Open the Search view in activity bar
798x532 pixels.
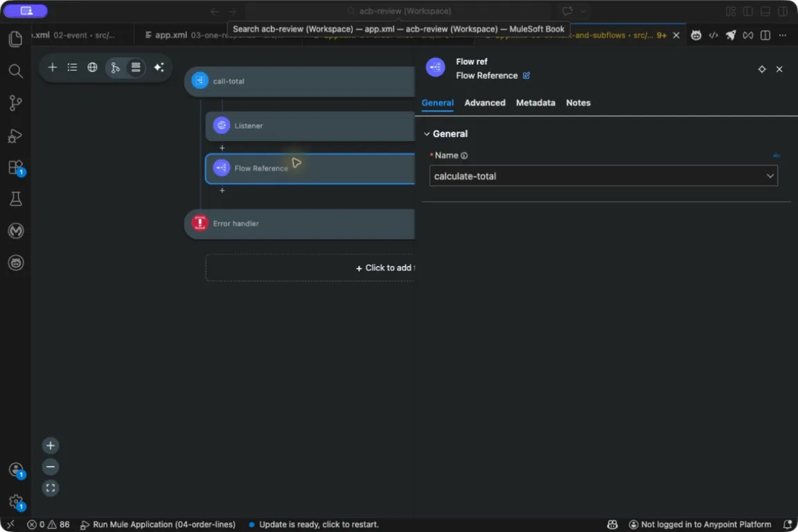pyautogui.click(x=16, y=71)
